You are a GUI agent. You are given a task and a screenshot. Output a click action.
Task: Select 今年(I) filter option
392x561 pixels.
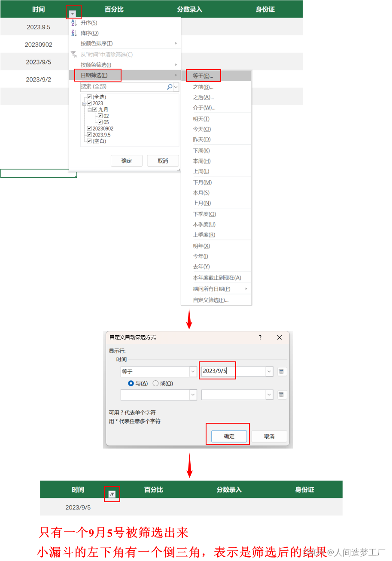click(216, 256)
